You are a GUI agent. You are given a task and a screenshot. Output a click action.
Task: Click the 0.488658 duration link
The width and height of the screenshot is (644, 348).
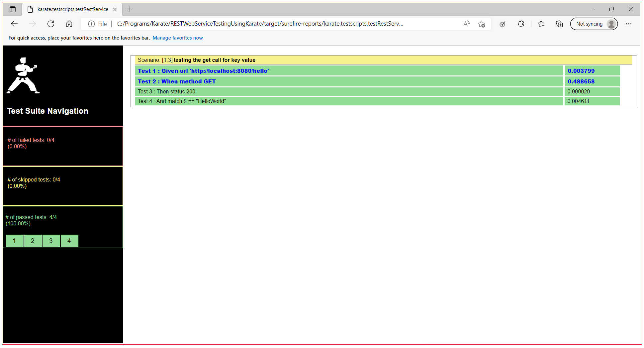click(581, 81)
